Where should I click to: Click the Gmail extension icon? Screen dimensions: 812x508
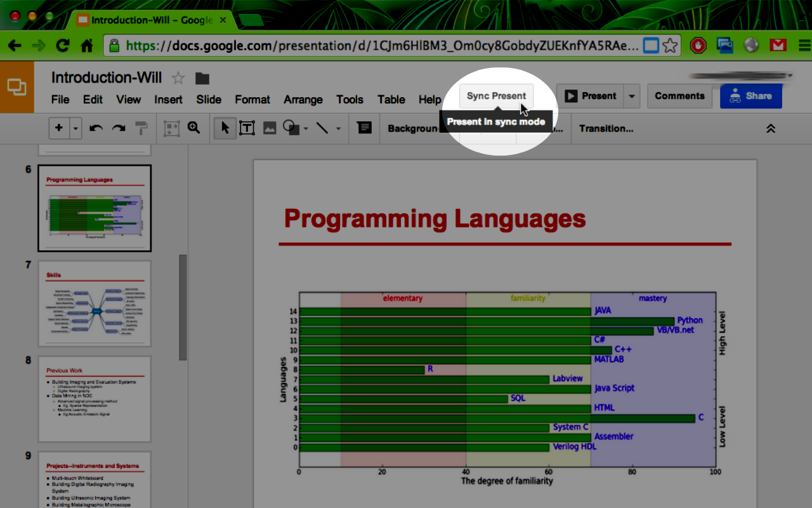tap(778, 46)
